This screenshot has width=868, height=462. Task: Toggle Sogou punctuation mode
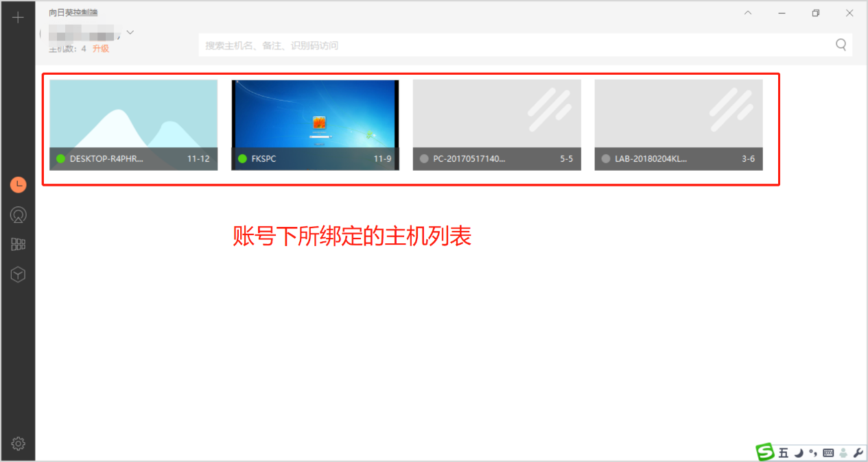pyautogui.click(x=813, y=452)
